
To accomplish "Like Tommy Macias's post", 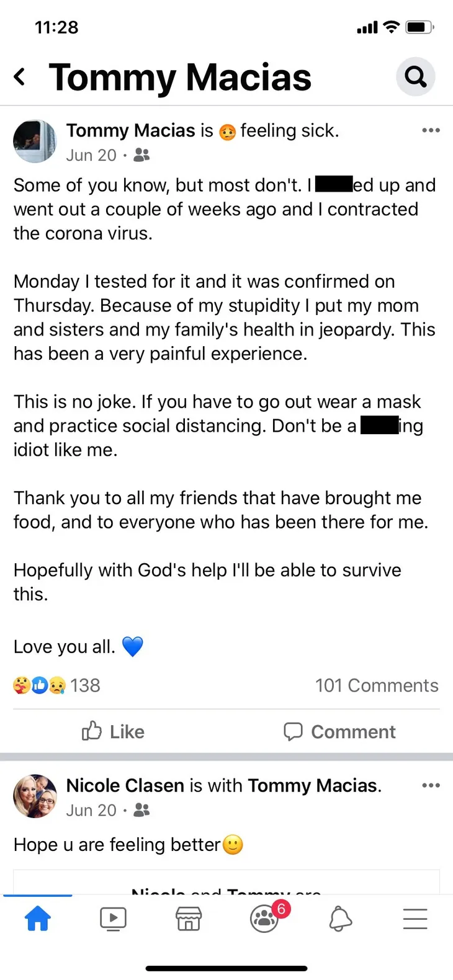I will [x=113, y=731].
